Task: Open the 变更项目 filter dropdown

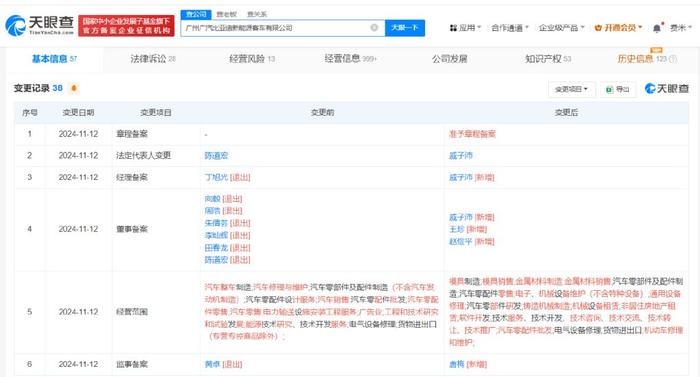Action: pos(571,89)
